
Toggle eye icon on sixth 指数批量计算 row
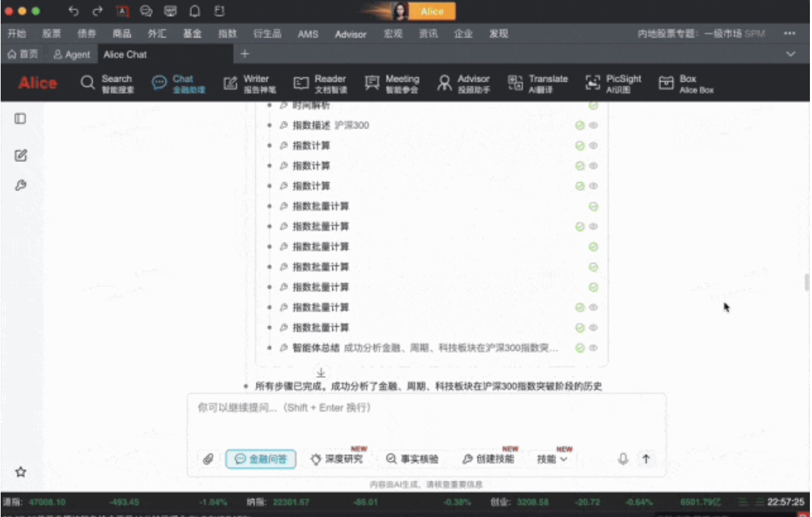[x=594, y=307]
